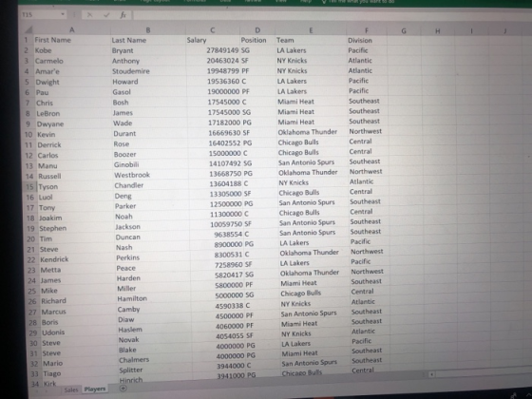This screenshot has width=532, height=399.
Task: Select column A header
Action: pos(71,29)
